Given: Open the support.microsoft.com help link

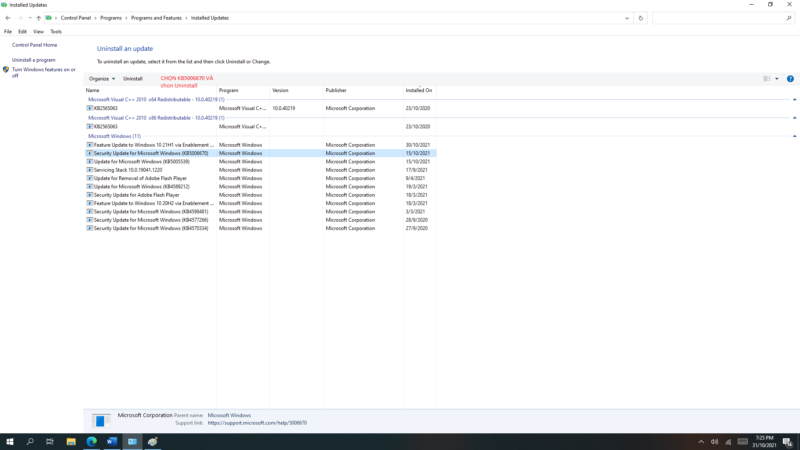Looking at the screenshot, I should pos(257,422).
